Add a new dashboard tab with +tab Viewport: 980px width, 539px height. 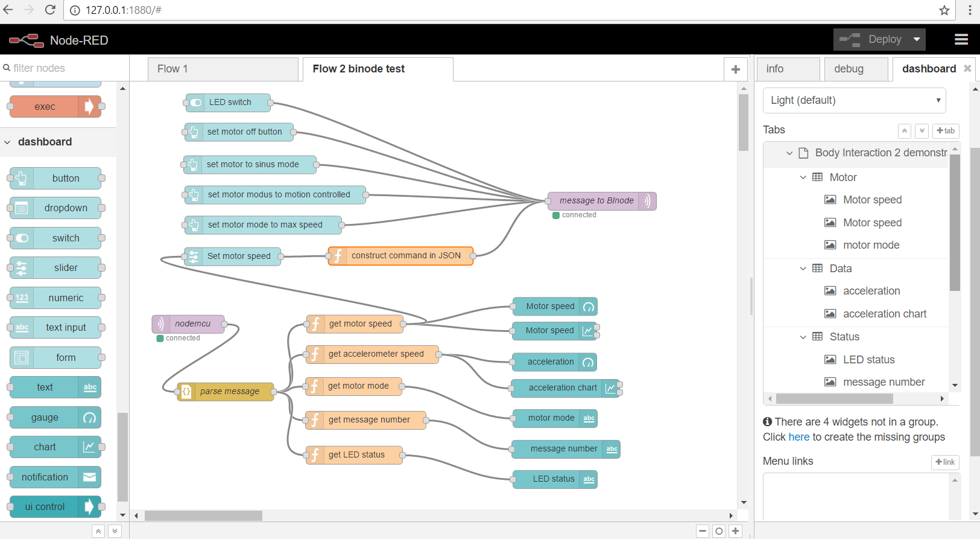tap(945, 131)
